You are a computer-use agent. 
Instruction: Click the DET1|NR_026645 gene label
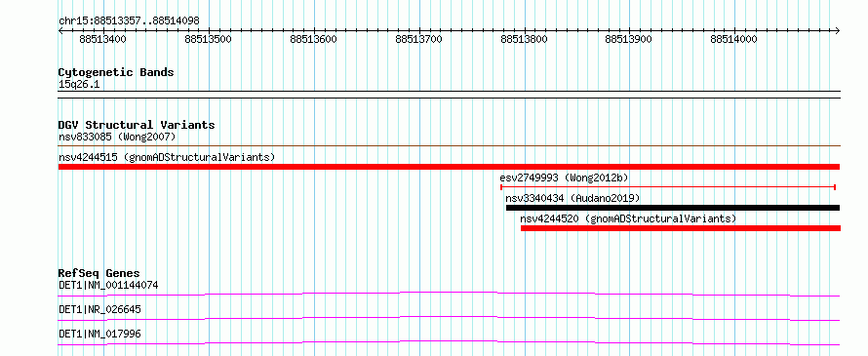coord(99,309)
